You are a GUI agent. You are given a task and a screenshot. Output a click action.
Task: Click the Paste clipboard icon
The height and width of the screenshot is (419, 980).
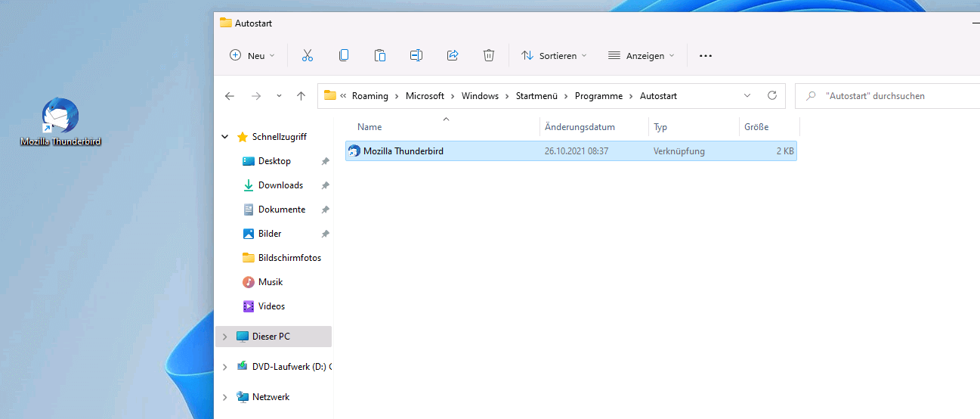point(380,55)
